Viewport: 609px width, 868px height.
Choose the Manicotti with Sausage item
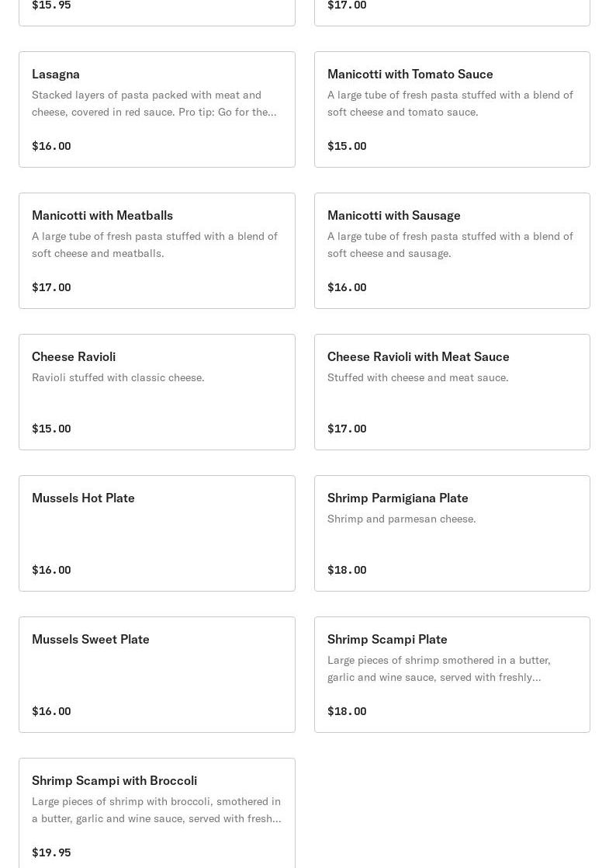[452, 251]
